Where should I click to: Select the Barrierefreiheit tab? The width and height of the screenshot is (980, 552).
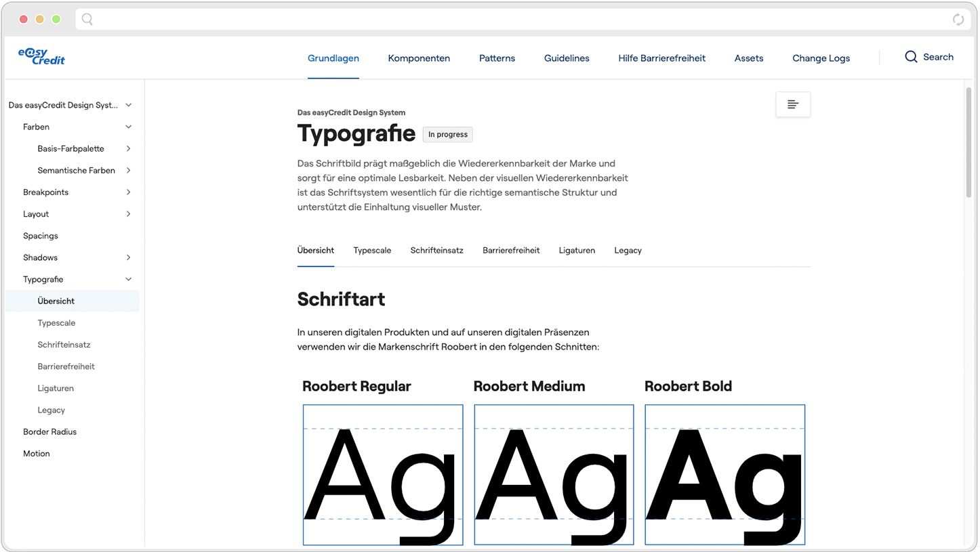tap(511, 251)
